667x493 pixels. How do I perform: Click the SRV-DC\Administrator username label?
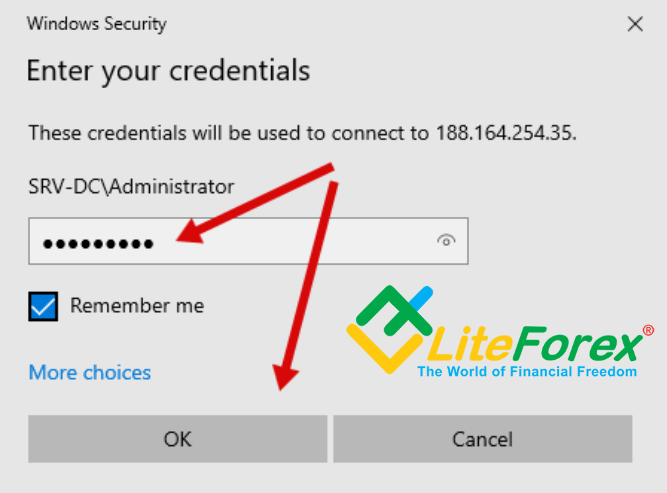coord(131,187)
